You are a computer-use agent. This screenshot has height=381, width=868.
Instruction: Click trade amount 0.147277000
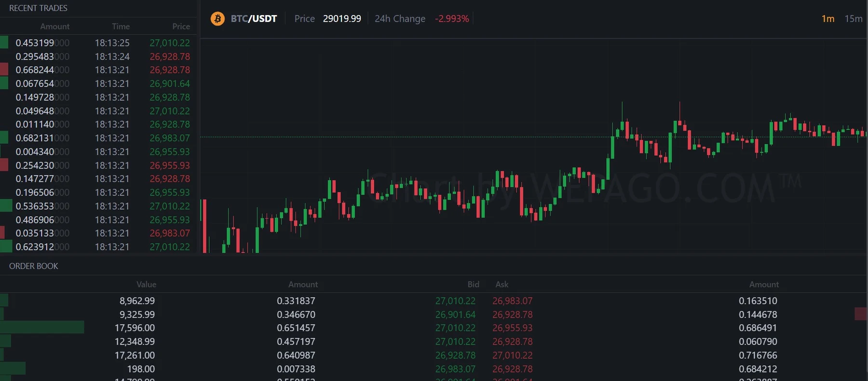pyautogui.click(x=42, y=179)
